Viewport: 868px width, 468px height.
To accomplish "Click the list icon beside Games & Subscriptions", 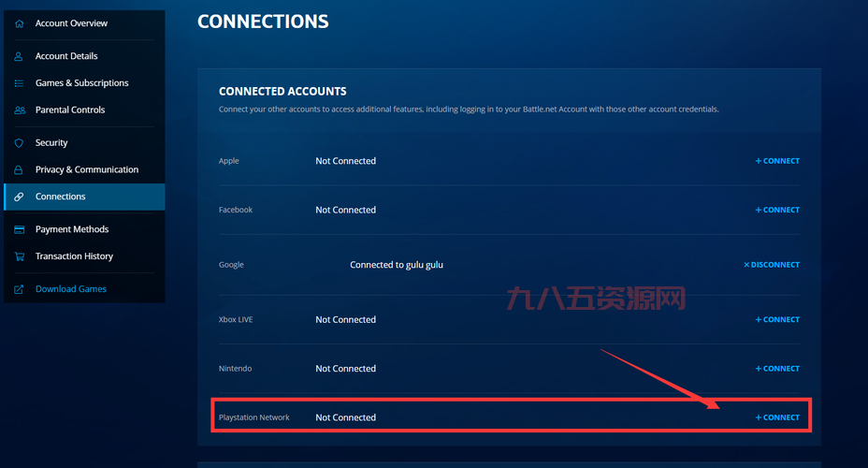I will coord(19,83).
